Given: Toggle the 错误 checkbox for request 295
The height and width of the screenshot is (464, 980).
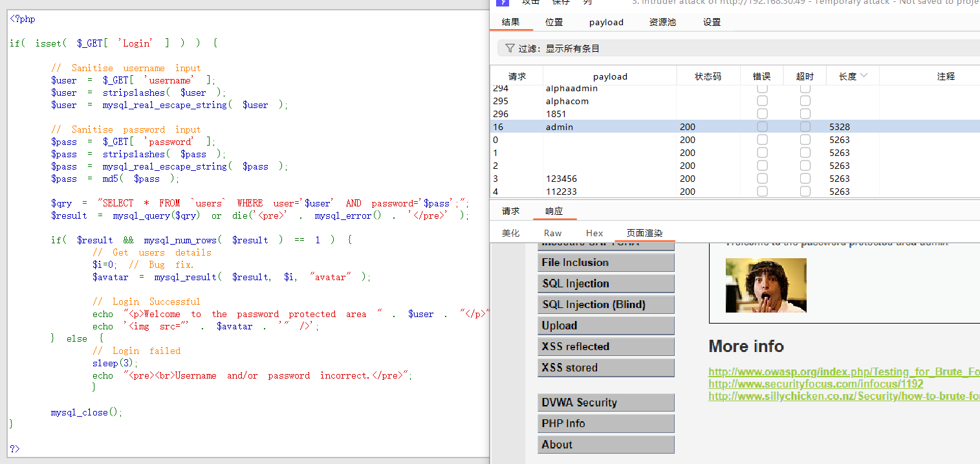Looking at the screenshot, I should [x=763, y=101].
